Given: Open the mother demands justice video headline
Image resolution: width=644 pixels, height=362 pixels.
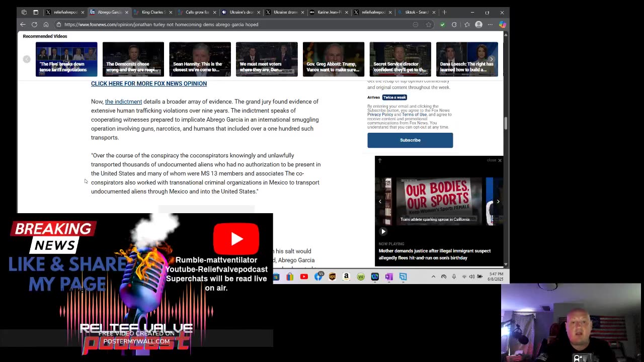Looking at the screenshot, I should (435, 254).
